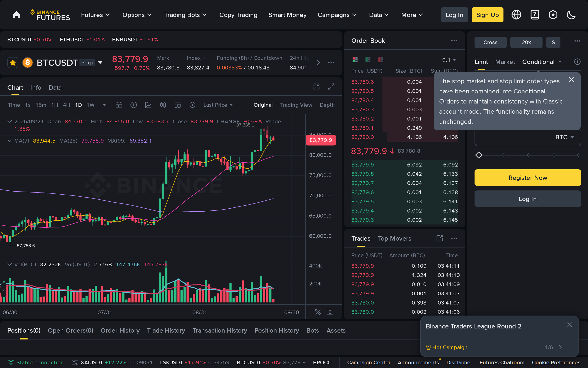Select the Trading View chart mode
588x368 pixels.
[296, 105]
